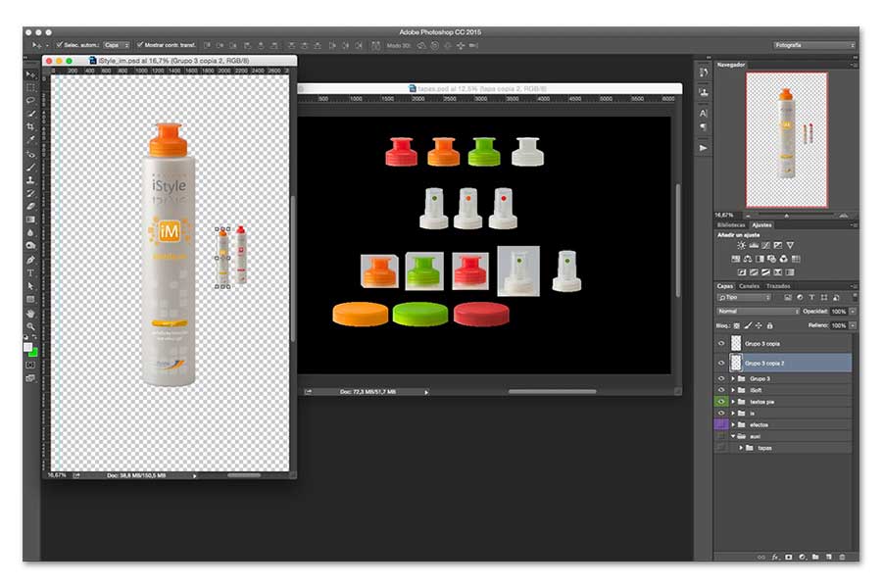The width and height of the screenshot is (882, 588).
Task: Select the Navegador panel tab
Action: [x=731, y=65]
